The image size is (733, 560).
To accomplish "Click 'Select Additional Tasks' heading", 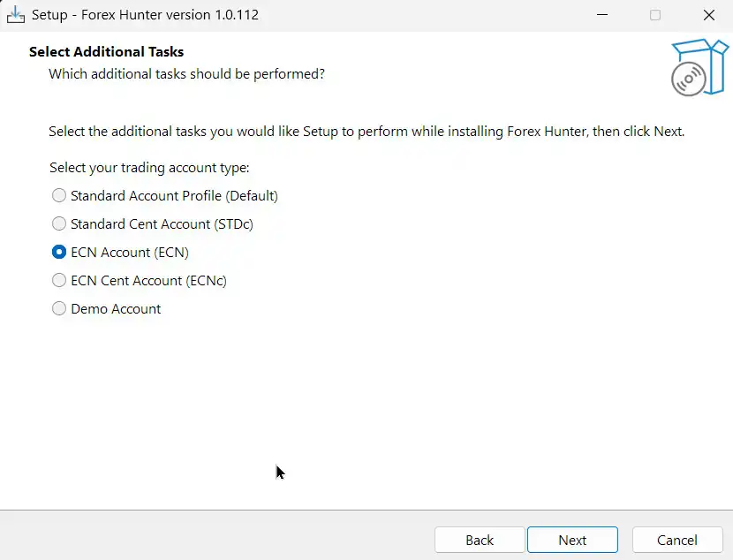I will point(107,52).
